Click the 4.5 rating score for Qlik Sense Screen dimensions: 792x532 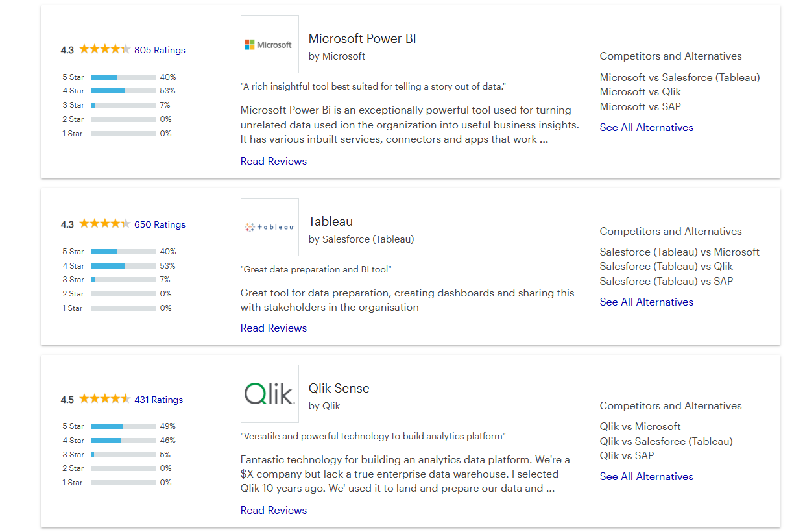point(67,400)
